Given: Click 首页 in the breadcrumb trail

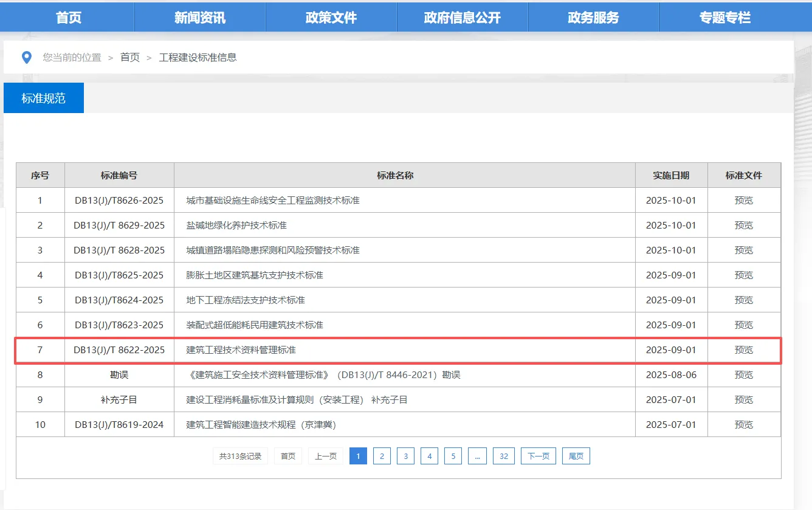Looking at the screenshot, I should (x=129, y=57).
